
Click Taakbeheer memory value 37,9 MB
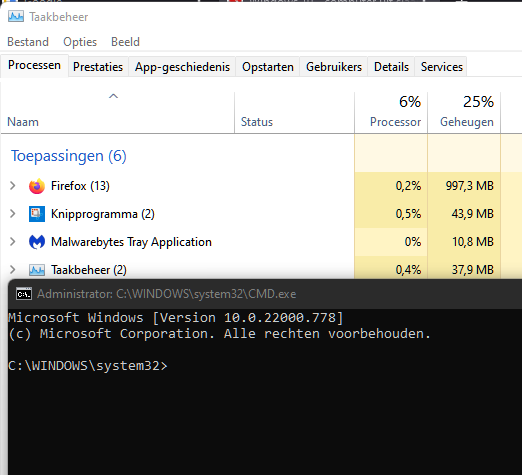[473, 270]
